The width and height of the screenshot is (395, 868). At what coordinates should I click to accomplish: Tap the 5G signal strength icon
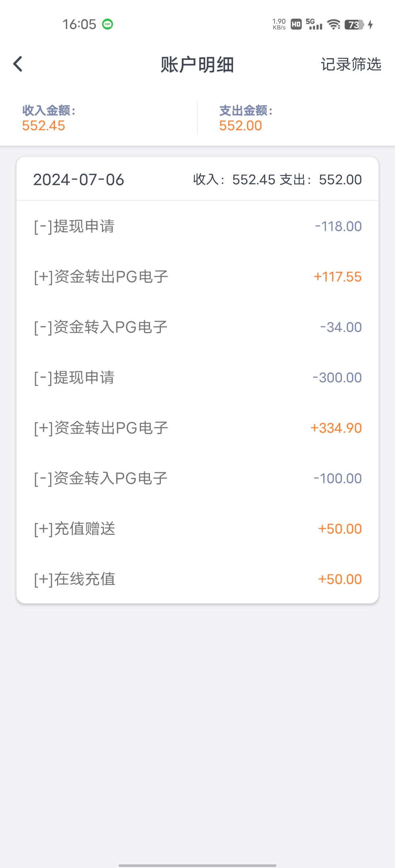tap(314, 24)
